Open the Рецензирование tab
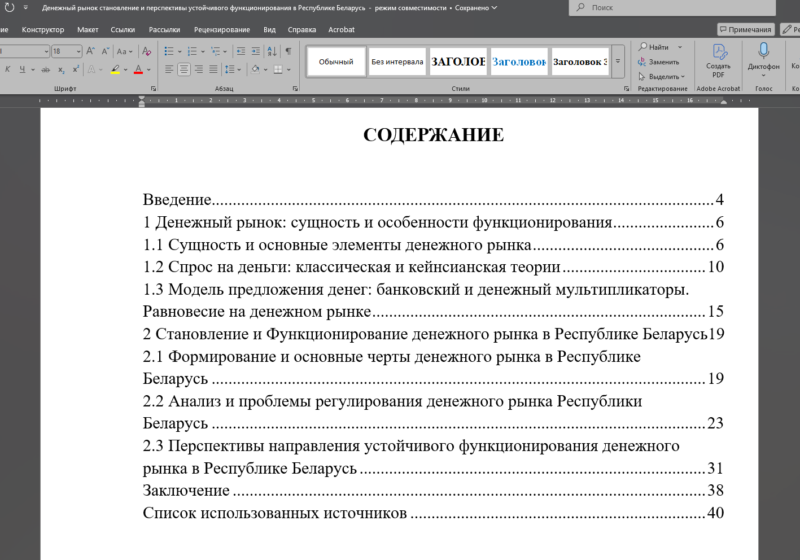The height and width of the screenshot is (560, 800). click(x=222, y=30)
